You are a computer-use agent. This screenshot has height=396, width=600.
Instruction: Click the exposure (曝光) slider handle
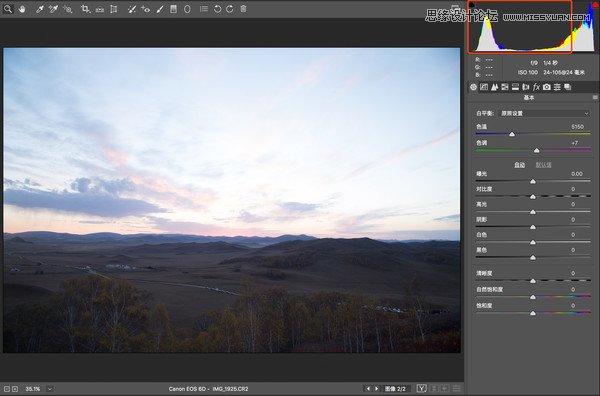coord(533,181)
